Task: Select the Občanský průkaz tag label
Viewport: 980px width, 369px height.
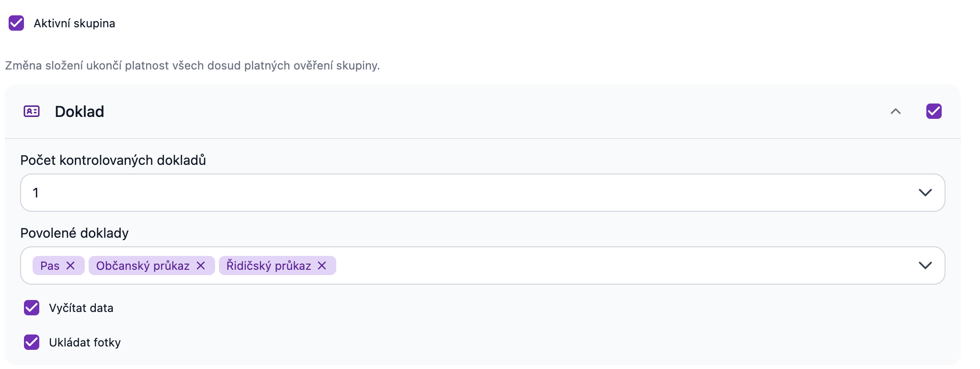Action: point(143,266)
